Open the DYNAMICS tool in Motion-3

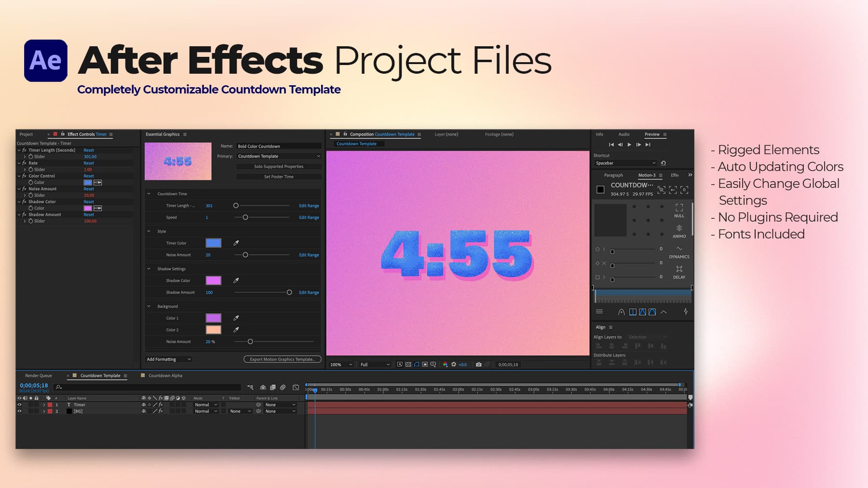coord(679,251)
